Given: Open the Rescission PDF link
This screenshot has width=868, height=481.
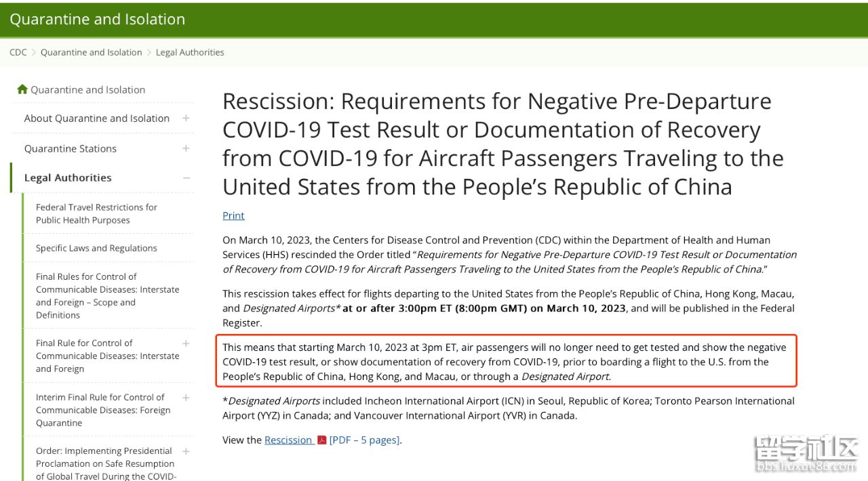Looking at the screenshot, I should (288, 440).
